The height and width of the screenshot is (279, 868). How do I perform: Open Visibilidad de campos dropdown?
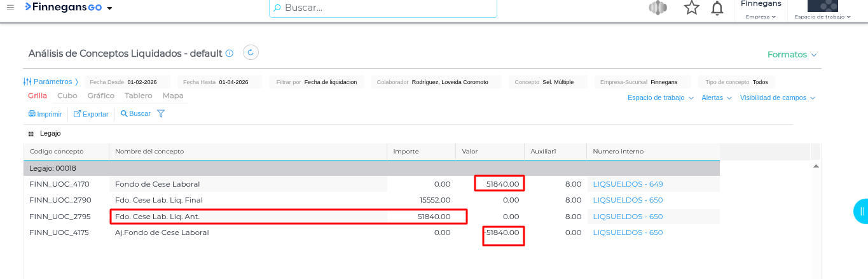tap(777, 98)
